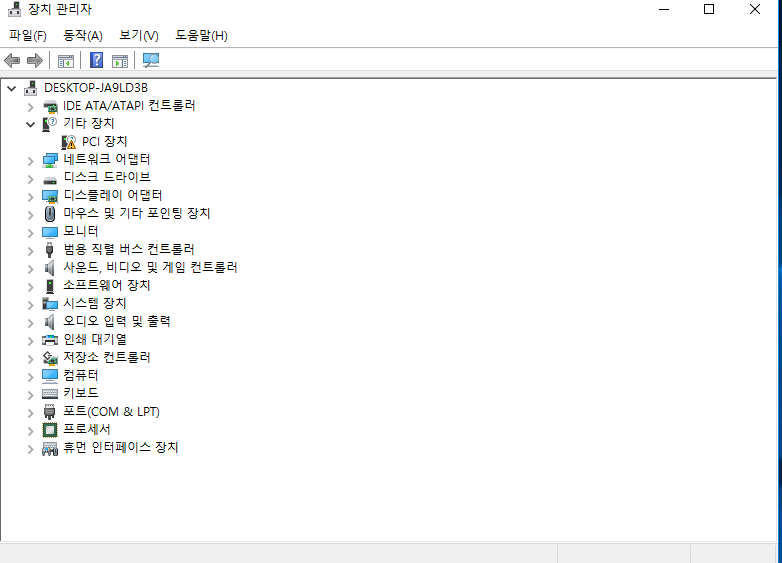Image resolution: width=782 pixels, height=563 pixels.
Task: Collapse the 기타 장치 node
Action: pyautogui.click(x=30, y=124)
